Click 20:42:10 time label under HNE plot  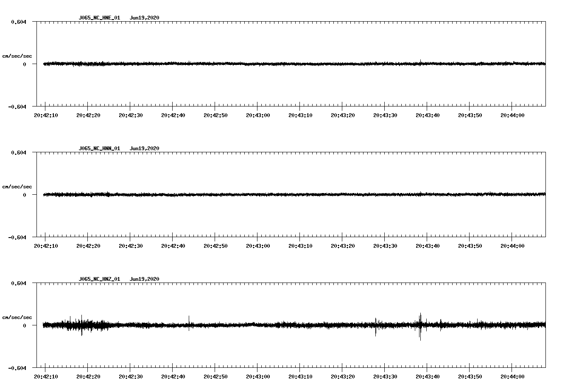pyautogui.click(x=46, y=115)
